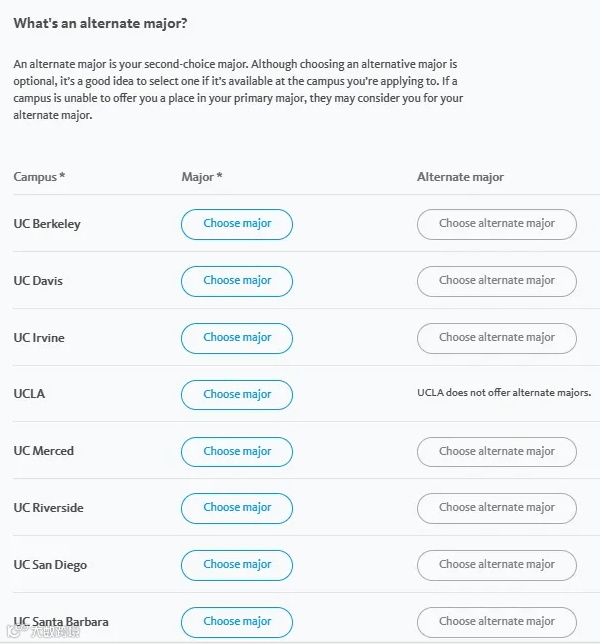Choose major for UC Merced

pyautogui.click(x=237, y=452)
